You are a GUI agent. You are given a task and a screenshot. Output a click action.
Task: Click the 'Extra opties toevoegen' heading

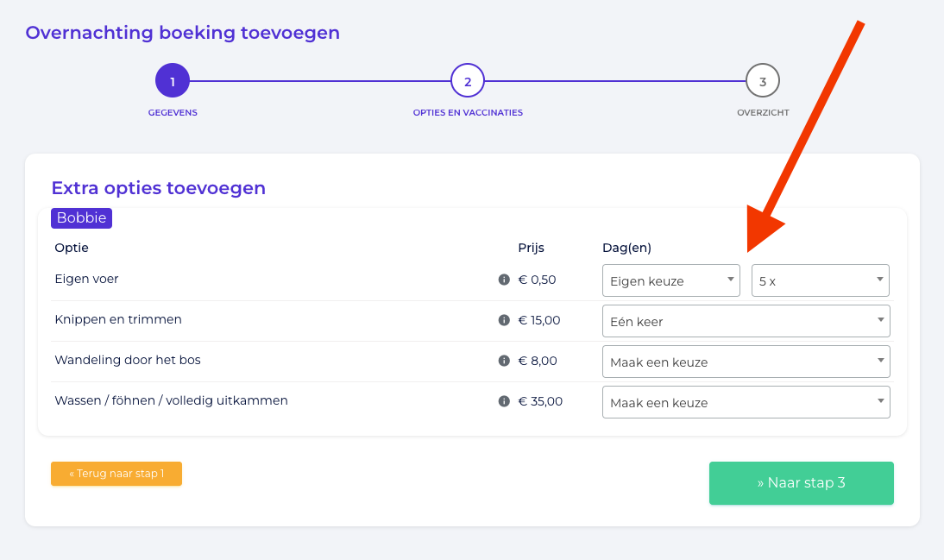159,188
